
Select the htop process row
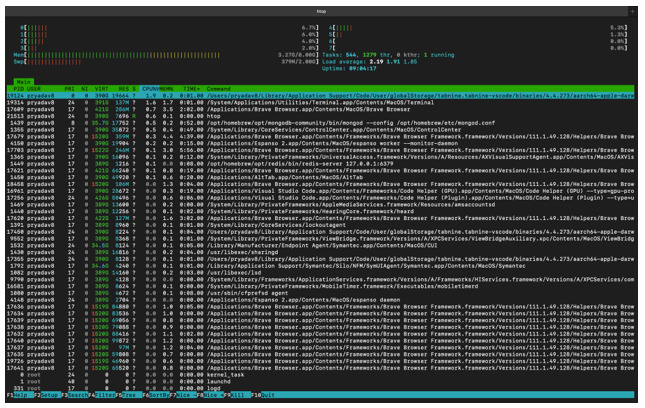[320, 116]
